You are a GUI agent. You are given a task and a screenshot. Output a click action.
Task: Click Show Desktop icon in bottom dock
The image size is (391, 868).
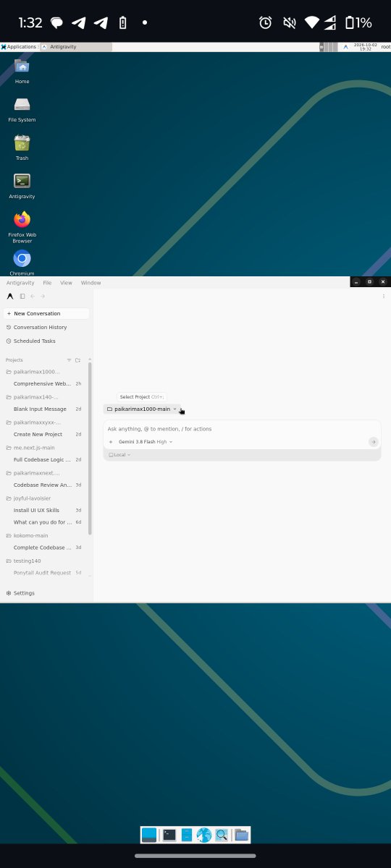coord(149,835)
